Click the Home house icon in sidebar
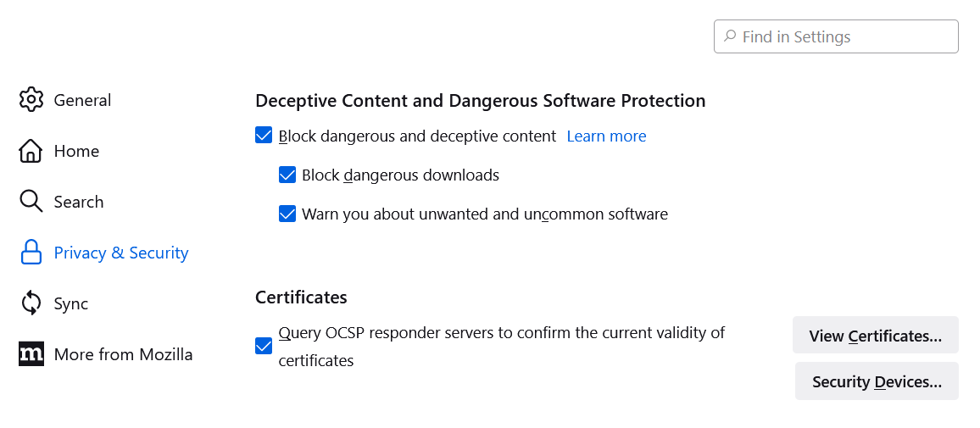 click(31, 151)
